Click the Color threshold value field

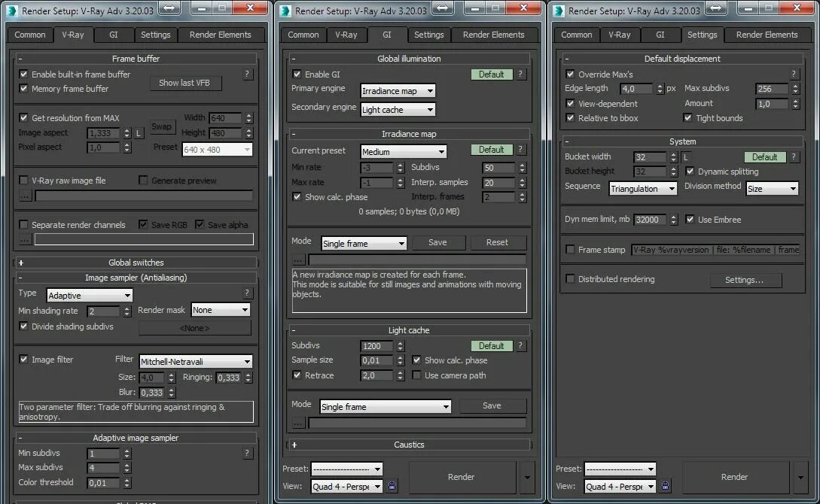[104, 483]
